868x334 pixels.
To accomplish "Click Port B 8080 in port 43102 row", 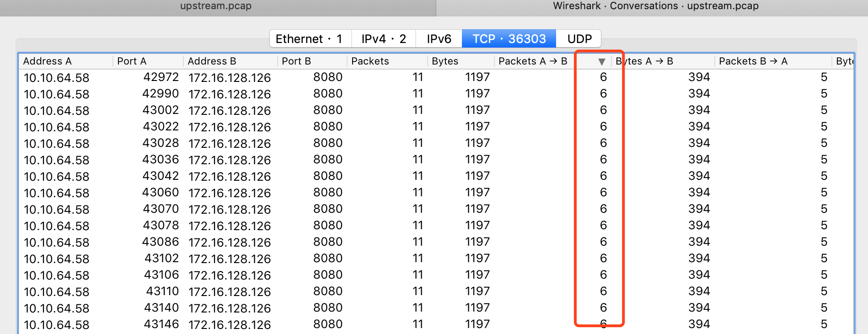I will click(x=328, y=259).
